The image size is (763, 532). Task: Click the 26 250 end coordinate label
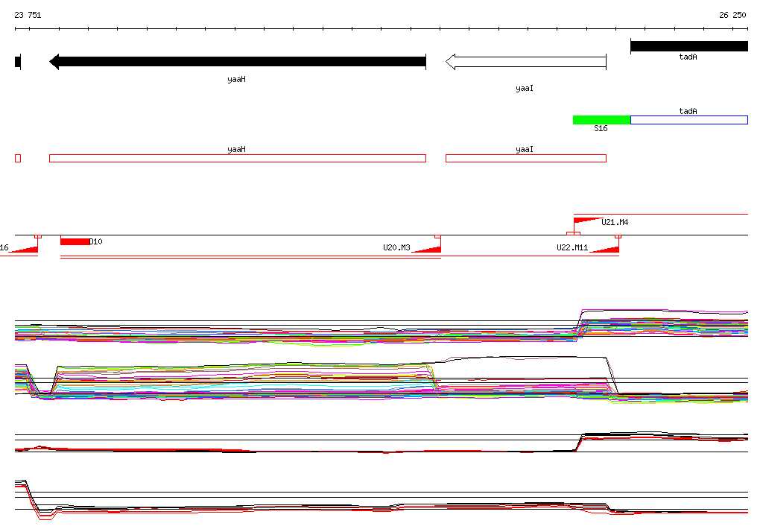732,15
